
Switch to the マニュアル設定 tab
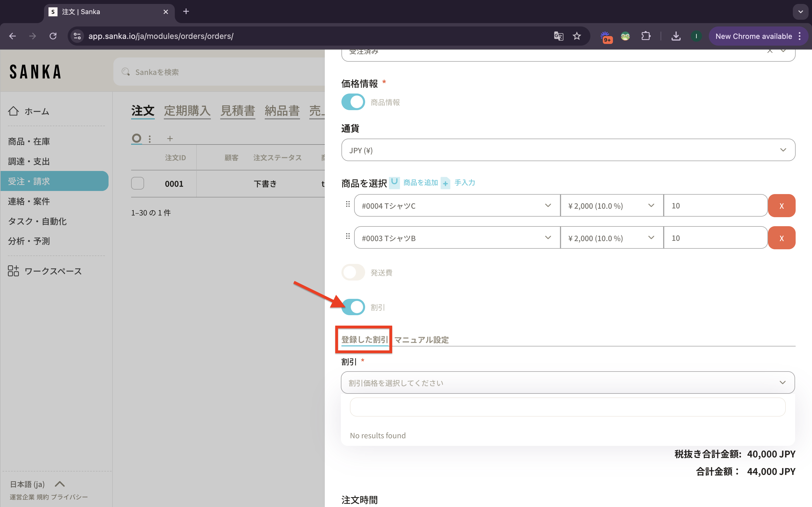tap(422, 340)
